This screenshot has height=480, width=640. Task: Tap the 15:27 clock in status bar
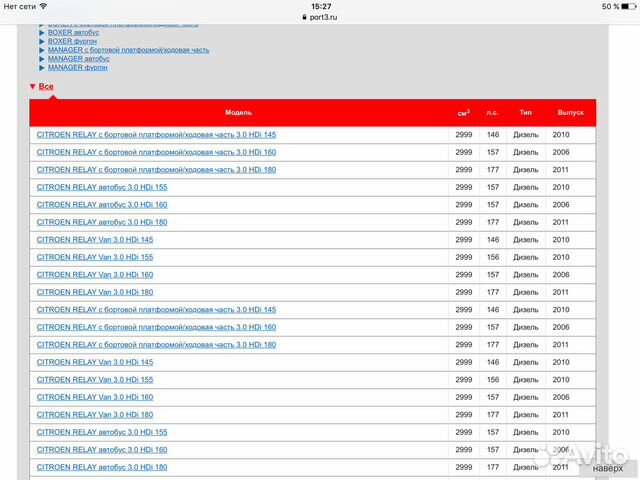pyautogui.click(x=320, y=6)
